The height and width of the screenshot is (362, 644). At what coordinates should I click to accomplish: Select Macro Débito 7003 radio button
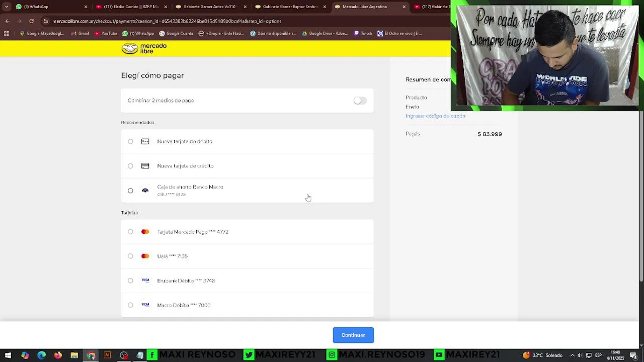(x=130, y=305)
